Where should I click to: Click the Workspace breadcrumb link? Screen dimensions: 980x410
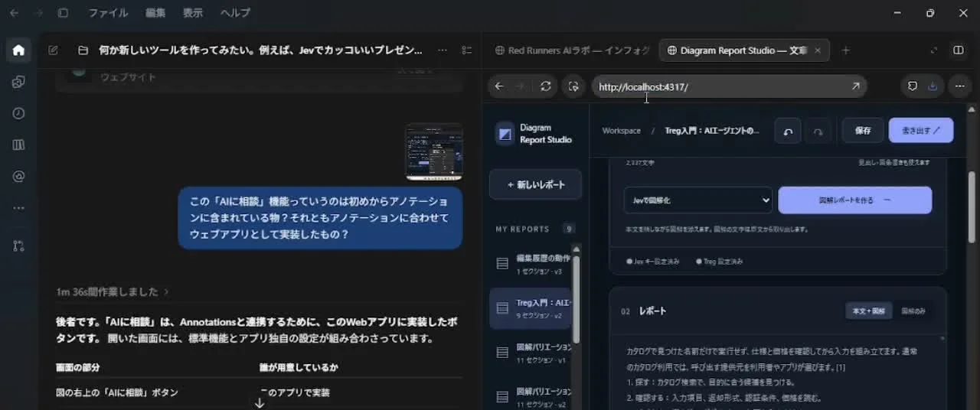coord(621,131)
